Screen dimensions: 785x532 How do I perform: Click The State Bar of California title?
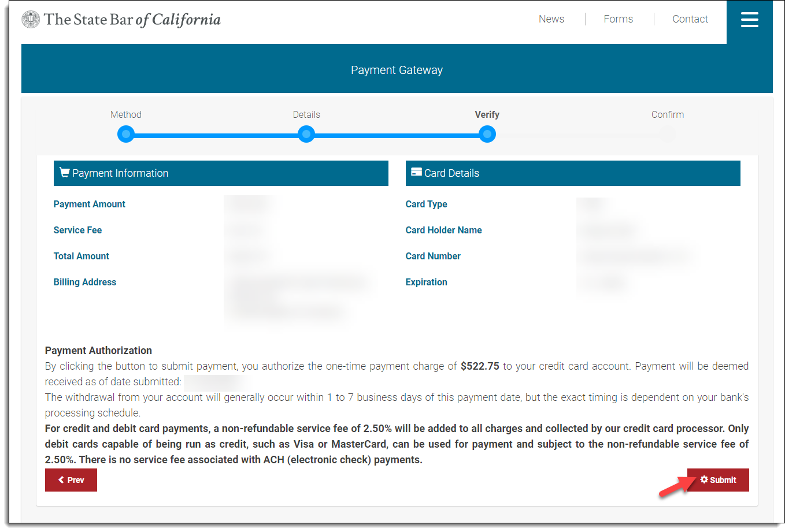(132, 20)
